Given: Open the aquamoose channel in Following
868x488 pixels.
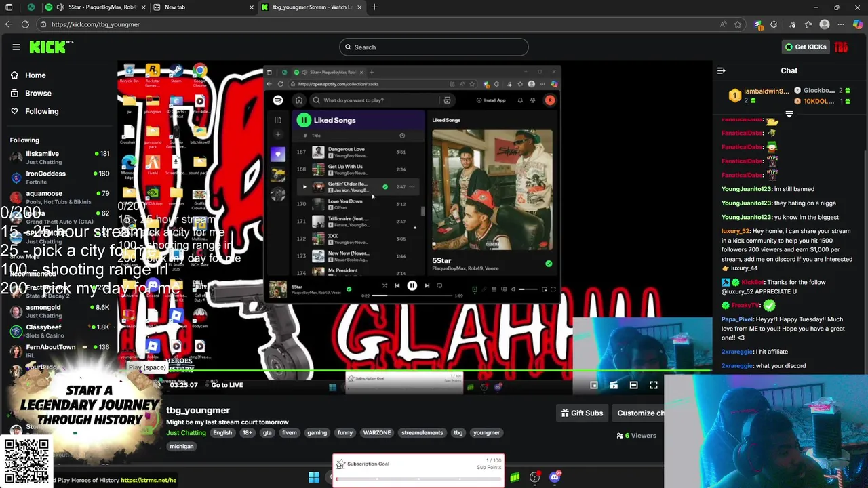Looking at the screenshot, I should [x=60, y=197].
